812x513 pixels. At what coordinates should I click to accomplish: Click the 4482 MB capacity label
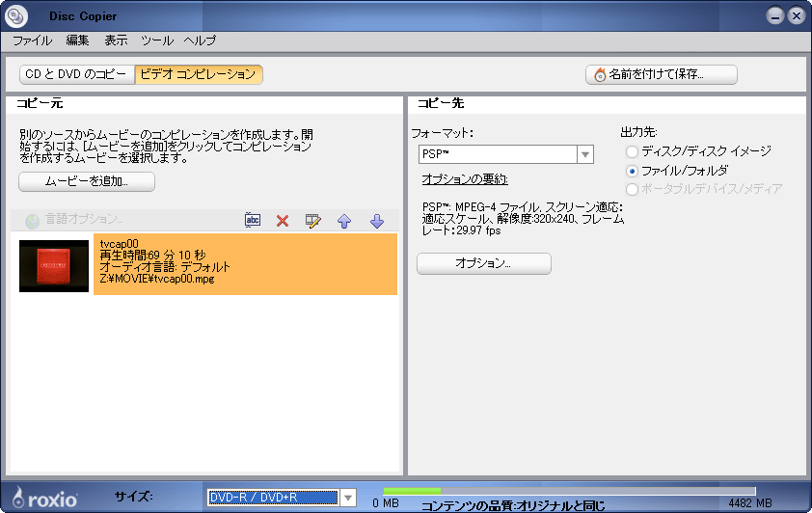[750, 503]
